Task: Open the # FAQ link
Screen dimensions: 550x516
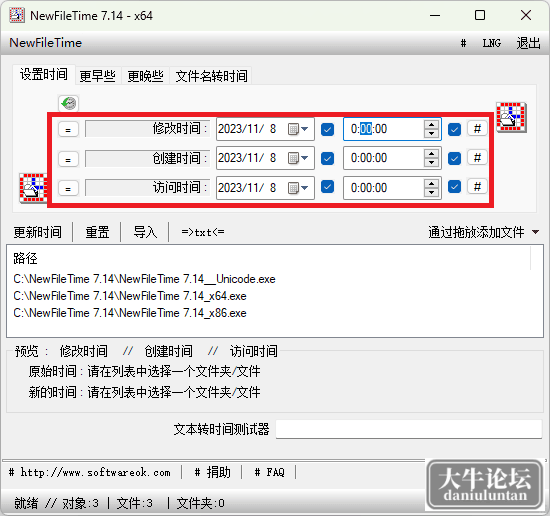Action: (x=269, y=472)
